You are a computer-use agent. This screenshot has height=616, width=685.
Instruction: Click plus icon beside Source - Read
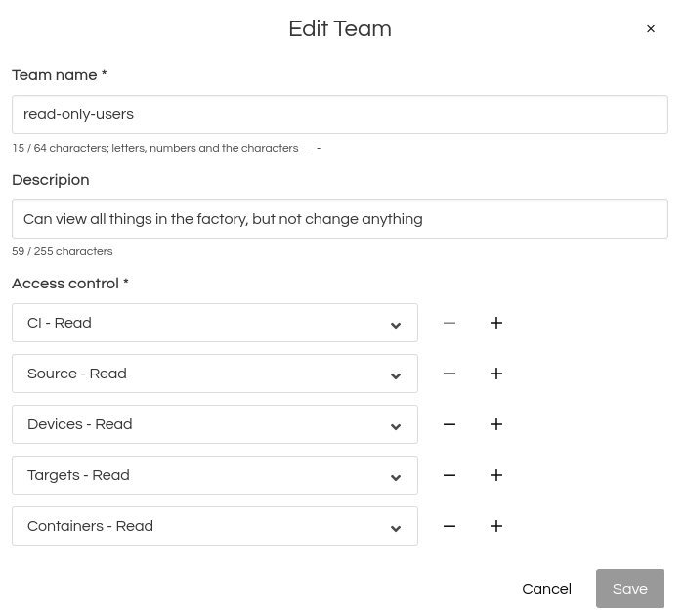(x=496, y=374)
